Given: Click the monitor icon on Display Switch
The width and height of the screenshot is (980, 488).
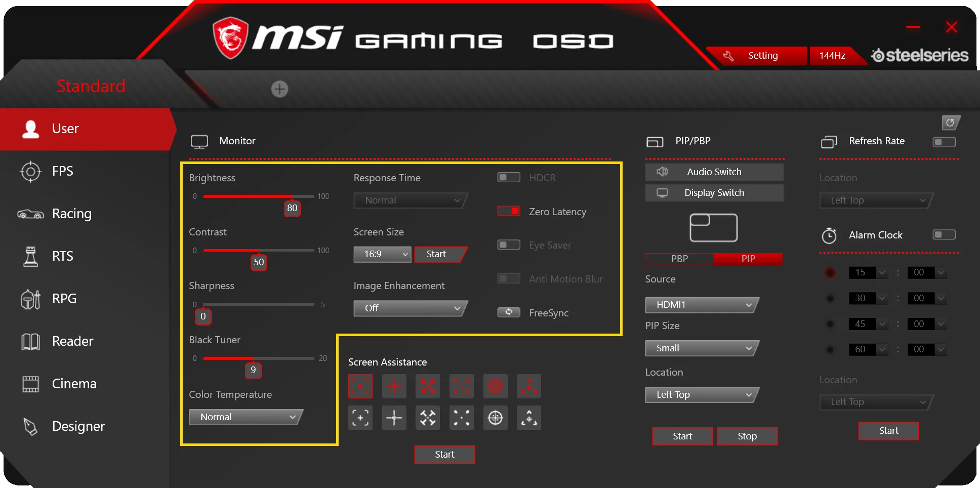Looking at the screenshot, I should [x=662, y=193].
